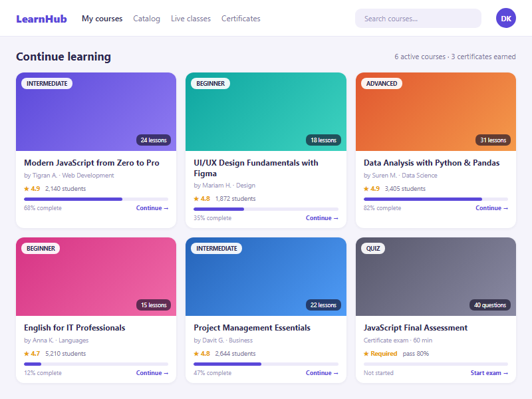This screenshot has width=532, height=399.
Task: Click the 4.8 rating on UI/UX Design
Action: point(202,198)
